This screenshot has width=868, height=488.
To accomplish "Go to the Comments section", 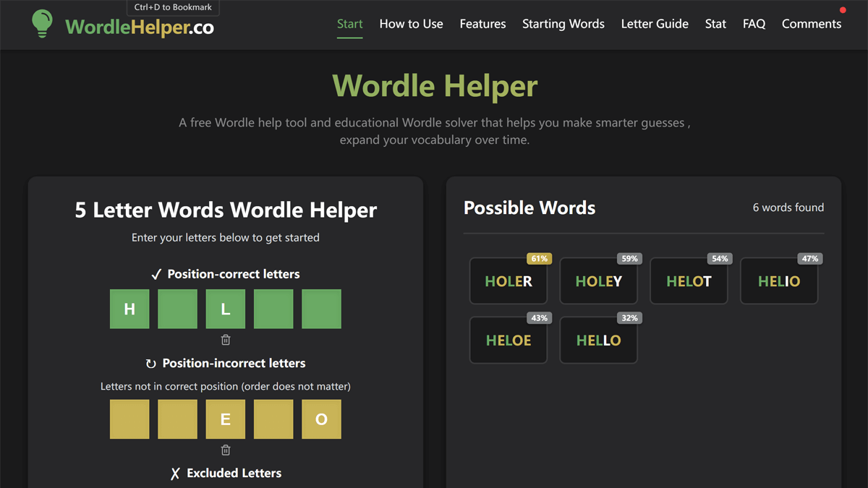I will point(811,24).
